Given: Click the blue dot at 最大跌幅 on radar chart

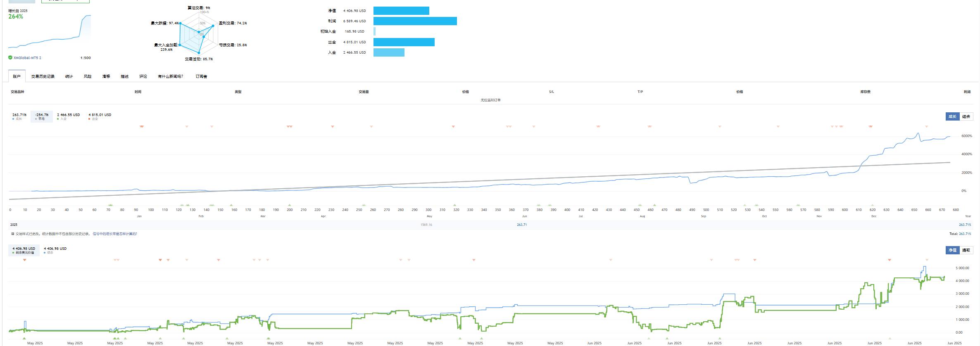Looking at the screenshot, I should coord(180,24).
